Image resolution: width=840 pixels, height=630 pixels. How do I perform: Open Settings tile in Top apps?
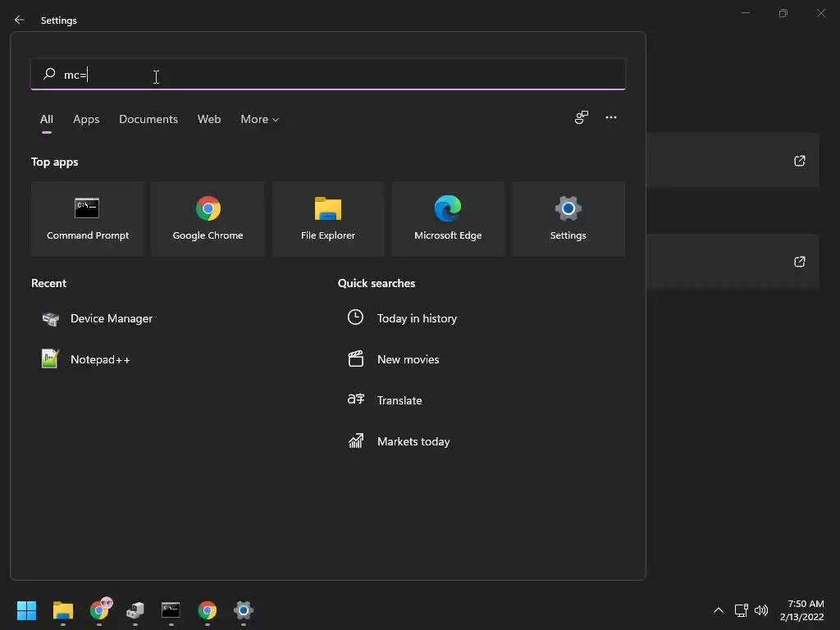(x=568, y=219)
